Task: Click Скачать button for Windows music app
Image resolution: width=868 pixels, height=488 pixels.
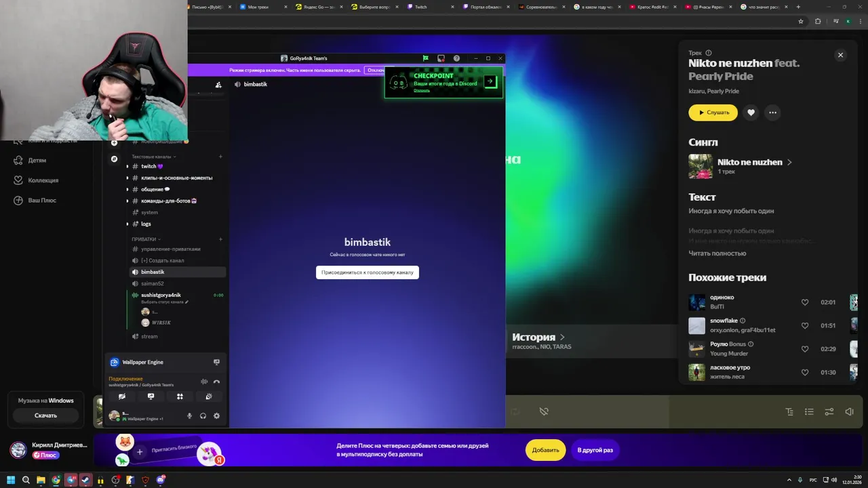Action: point(45,415)
